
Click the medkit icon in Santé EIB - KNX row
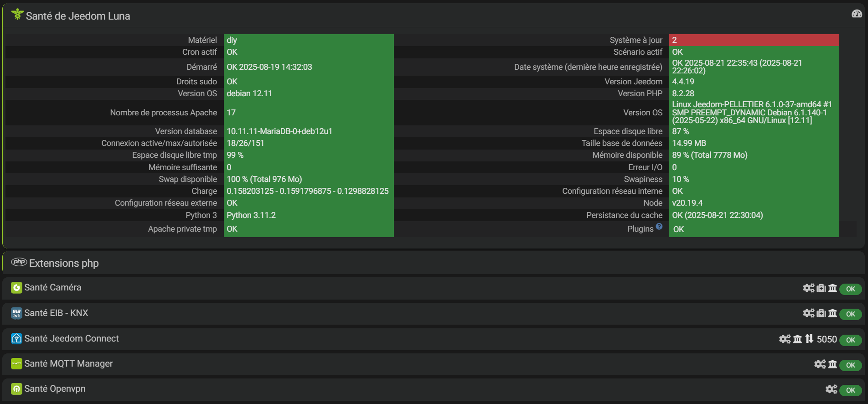[821, 313]
